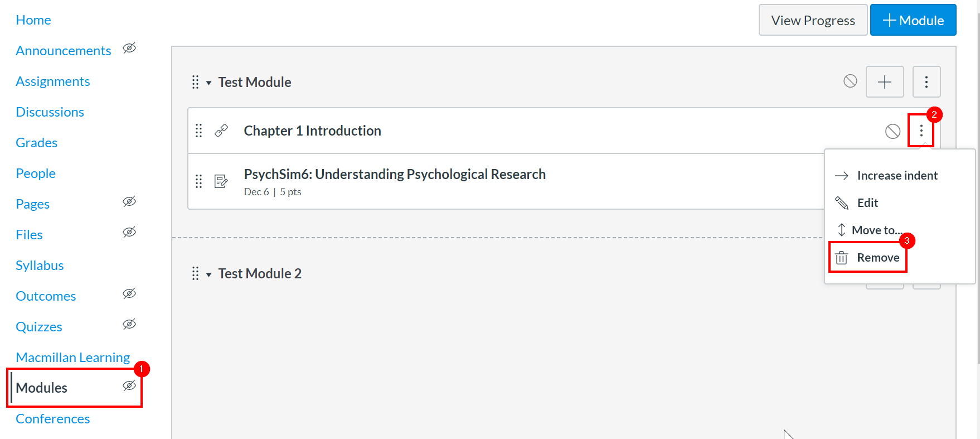Image resolution: width=980 pixels, height=439 pixels.
Task: Open the kebab menu for Chapter 1 Introduction
Action: pos(921,132)
